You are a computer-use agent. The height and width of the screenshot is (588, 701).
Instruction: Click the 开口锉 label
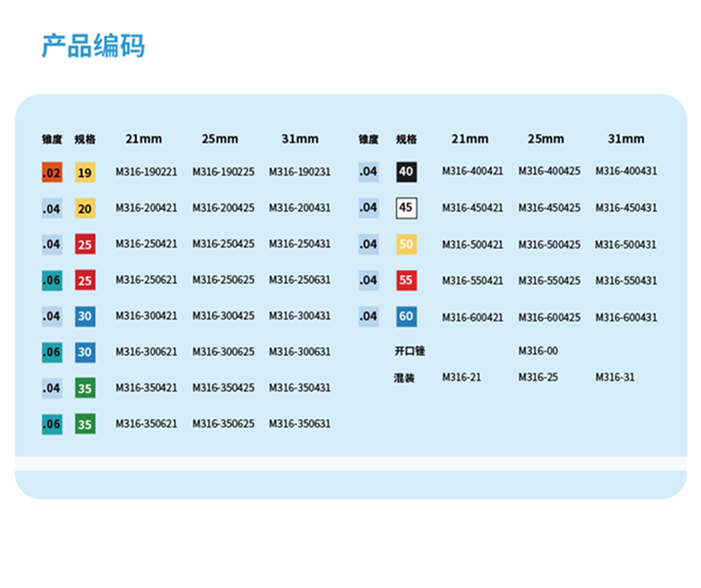410,351
